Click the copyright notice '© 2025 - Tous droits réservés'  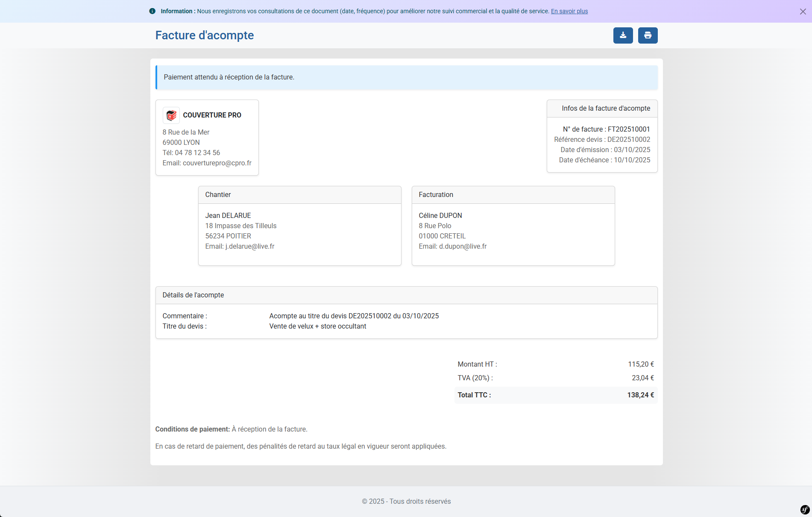point(406,501)
